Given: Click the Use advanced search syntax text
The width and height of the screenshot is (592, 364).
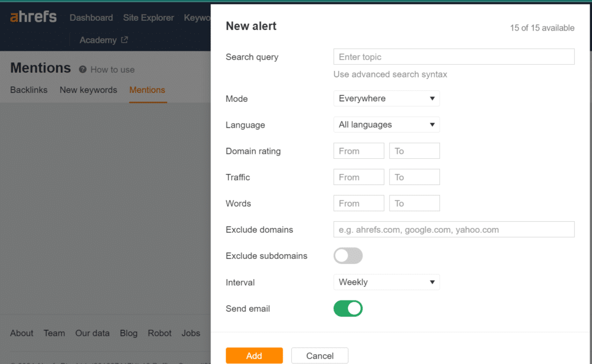Looking at the screenshot, I should coord(390,75).
